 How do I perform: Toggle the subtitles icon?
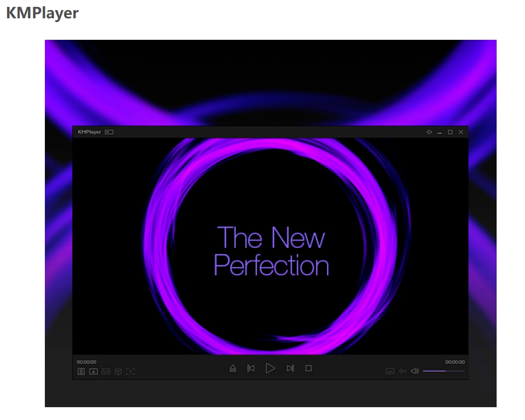(x=390, y=371)
